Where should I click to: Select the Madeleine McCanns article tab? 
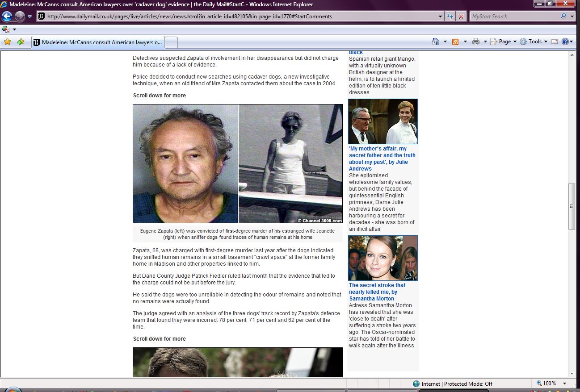(98, 42)
